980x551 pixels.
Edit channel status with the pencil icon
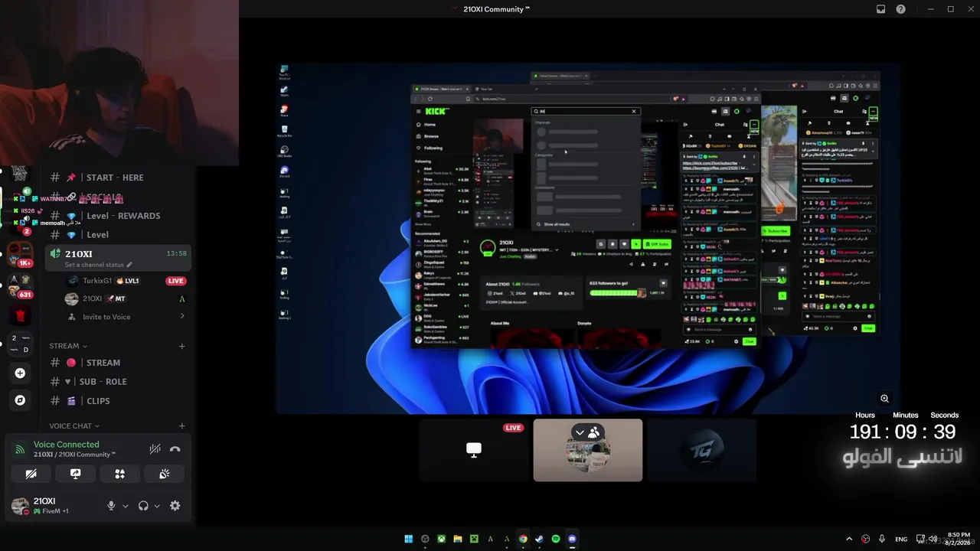[129, 265]
